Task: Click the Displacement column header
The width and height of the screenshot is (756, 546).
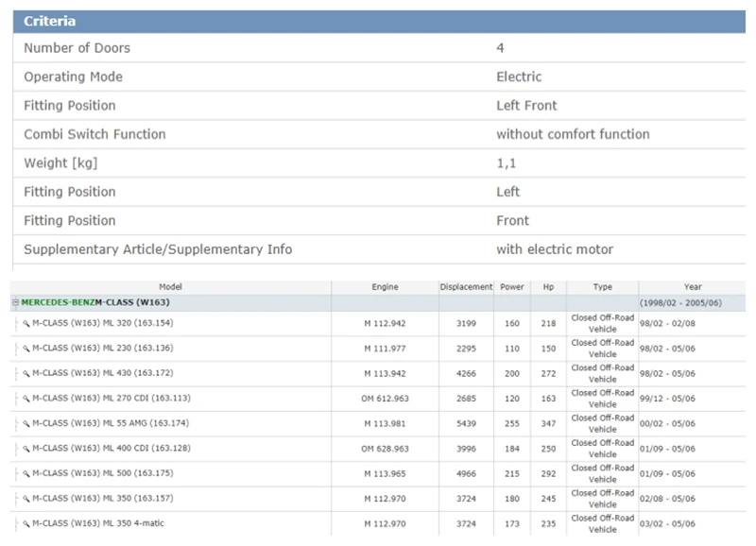Action: 466,287
